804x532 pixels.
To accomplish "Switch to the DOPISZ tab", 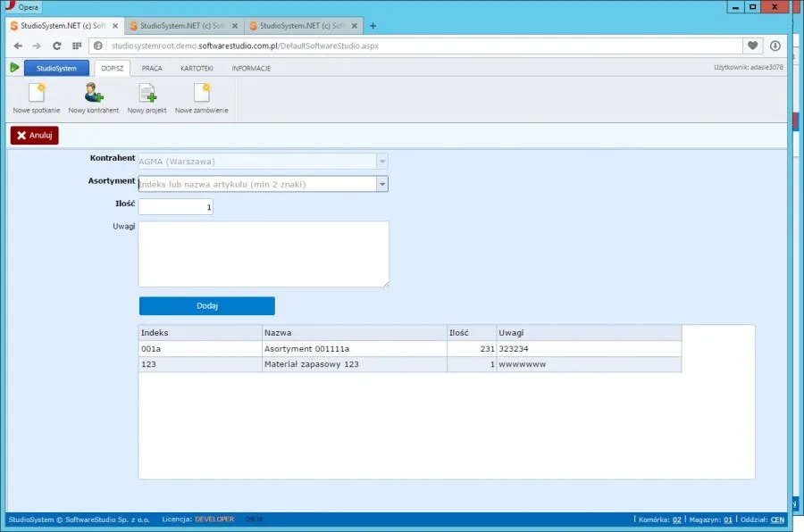I will (x=113, y=68).
